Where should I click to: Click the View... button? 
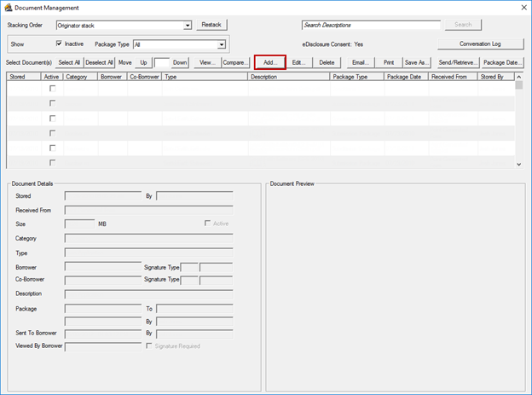(207, 62)
